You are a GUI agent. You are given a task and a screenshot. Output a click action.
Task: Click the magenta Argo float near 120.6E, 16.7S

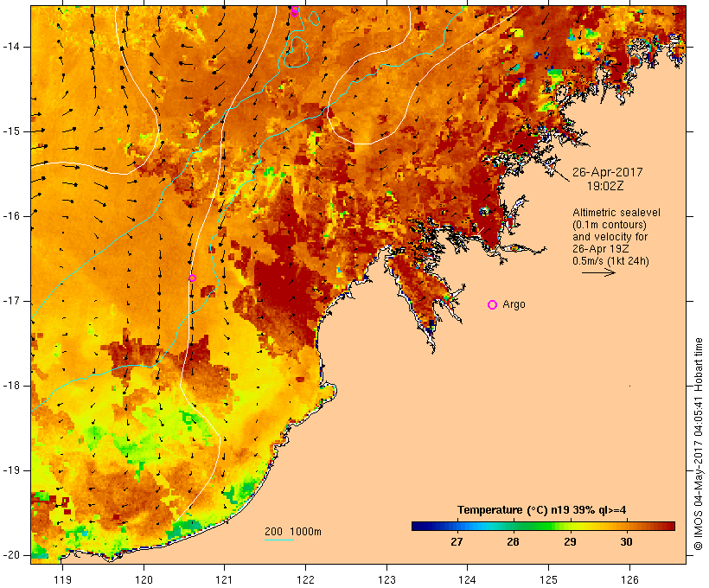pyautogui.click(x=192, y=278)
